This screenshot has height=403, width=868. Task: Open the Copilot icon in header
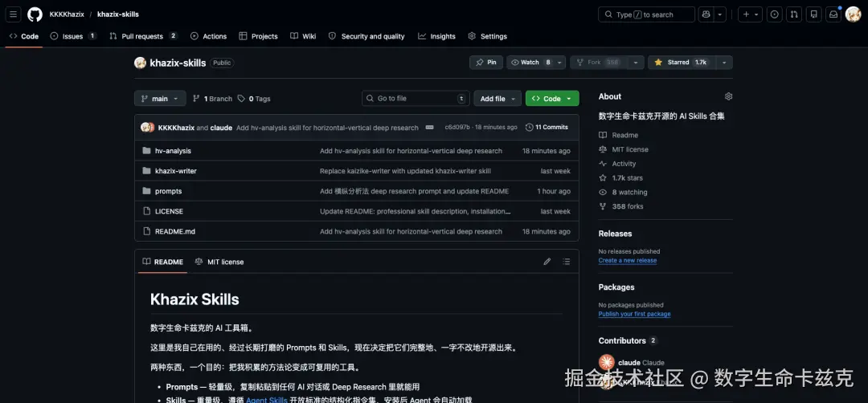tap(706, 14)
